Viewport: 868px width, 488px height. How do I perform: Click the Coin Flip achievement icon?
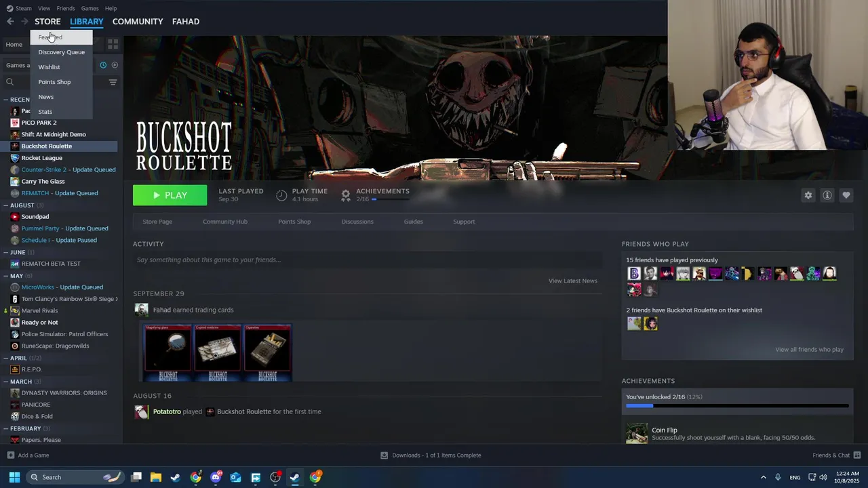637,434
